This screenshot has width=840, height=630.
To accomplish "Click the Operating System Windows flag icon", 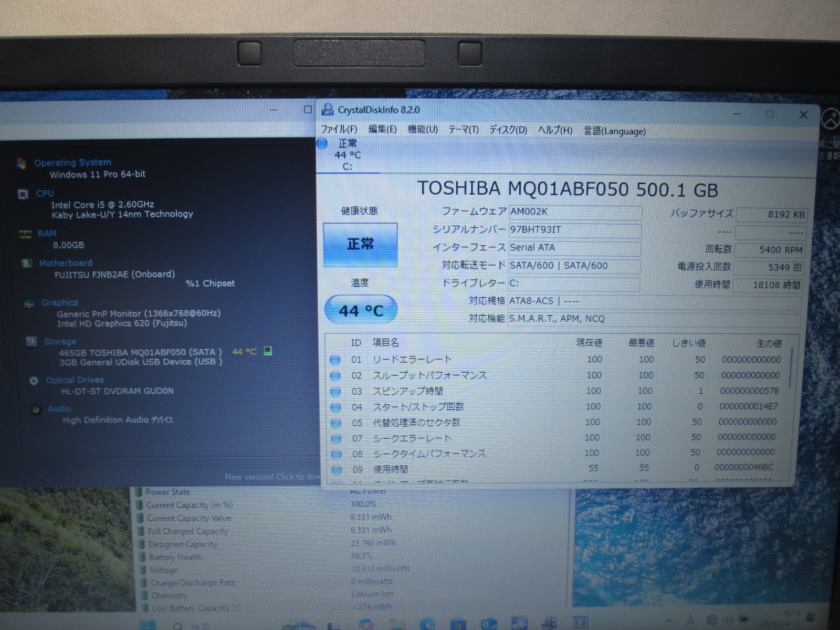I will point(21,163).
